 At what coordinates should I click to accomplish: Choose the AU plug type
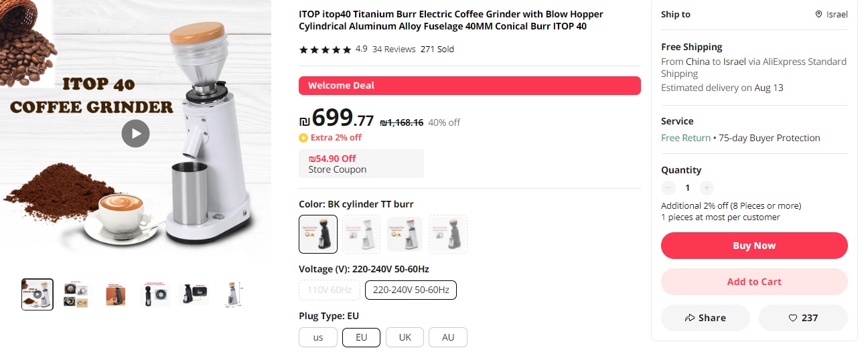coord(448,337)
